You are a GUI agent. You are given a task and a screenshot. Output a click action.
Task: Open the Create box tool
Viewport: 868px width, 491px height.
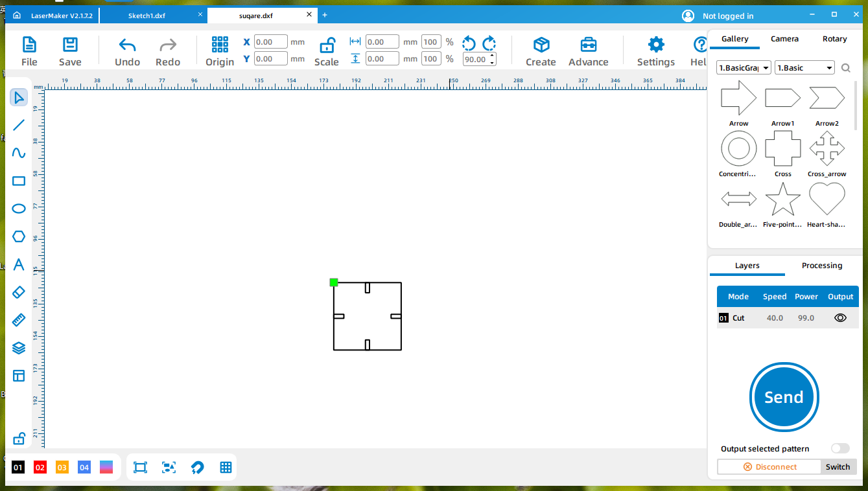point(541,45)
